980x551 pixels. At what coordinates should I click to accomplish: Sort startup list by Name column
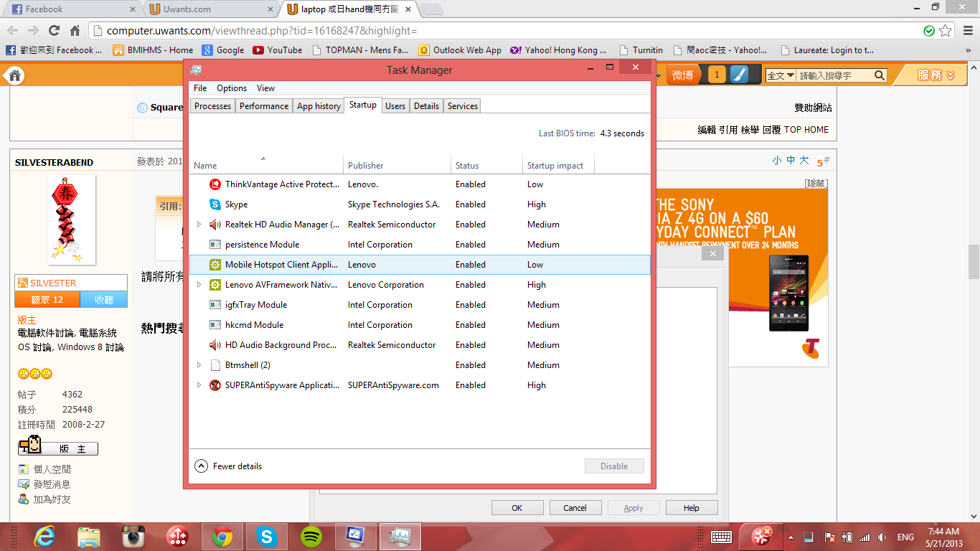click(266, 165)
